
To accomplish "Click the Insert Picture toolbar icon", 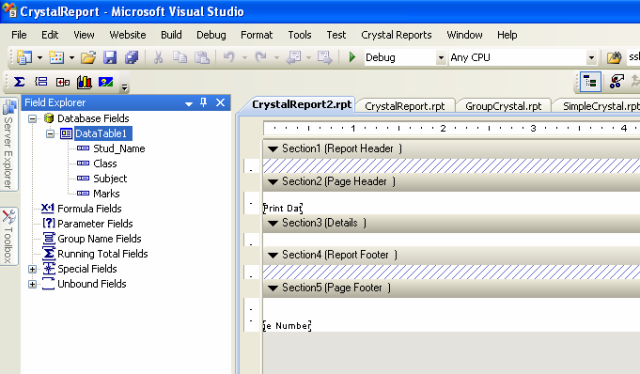I will [106, 82].
